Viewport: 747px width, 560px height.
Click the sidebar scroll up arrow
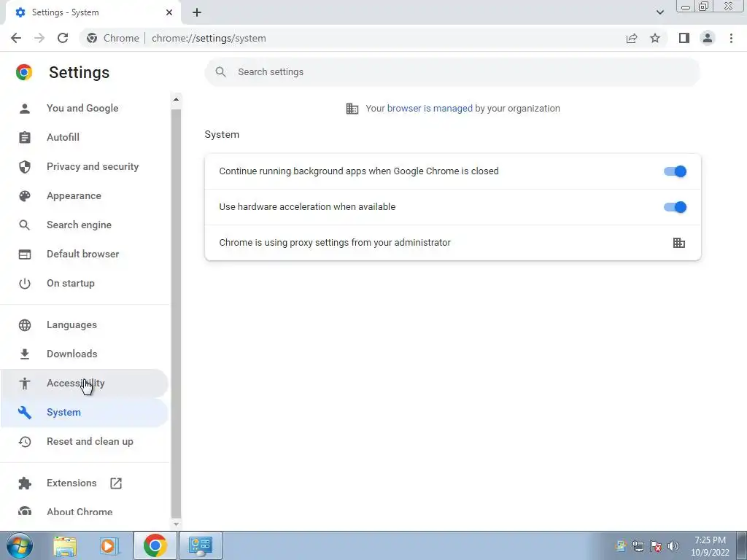click(176, 99)
